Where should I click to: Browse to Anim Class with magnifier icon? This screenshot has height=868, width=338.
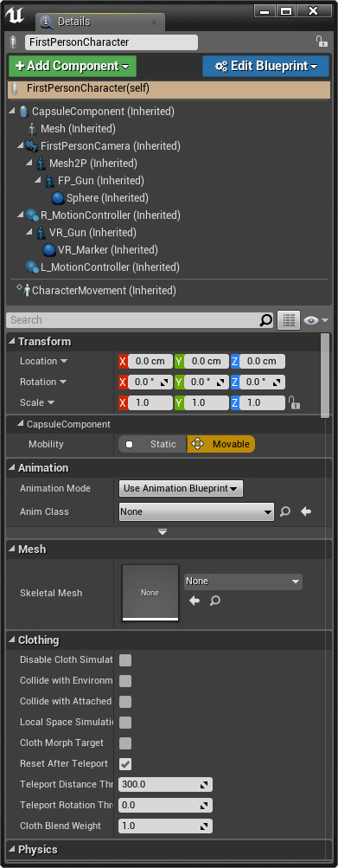click(285, 512)
